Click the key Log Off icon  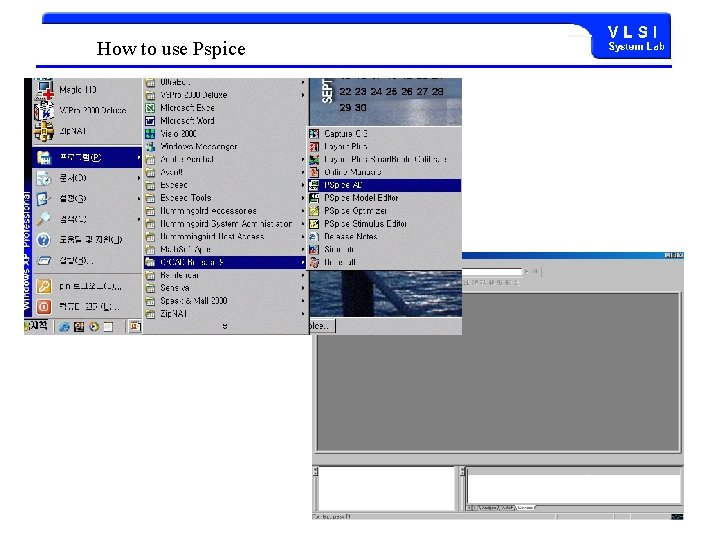tap(44, 287)
